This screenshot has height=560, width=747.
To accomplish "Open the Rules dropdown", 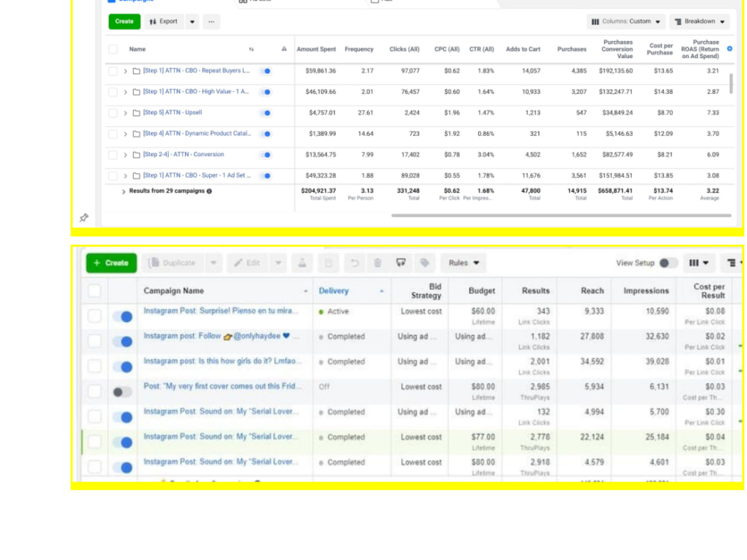I will (464, 263).
